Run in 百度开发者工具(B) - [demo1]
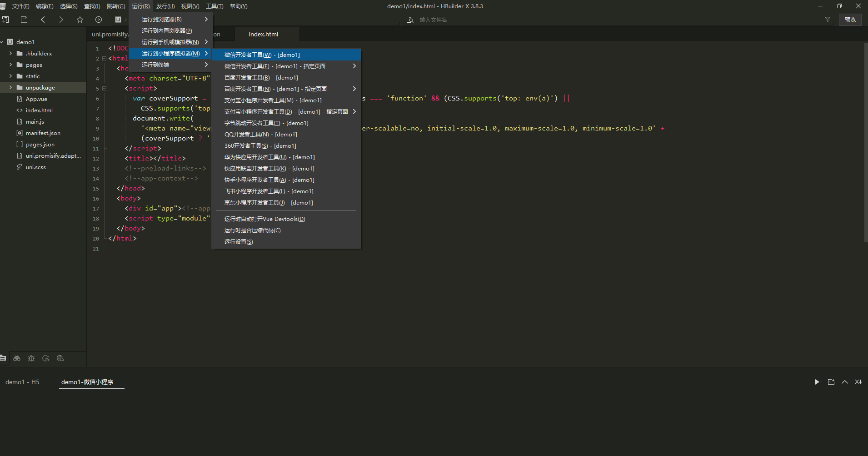 click(x=286, y=77)
